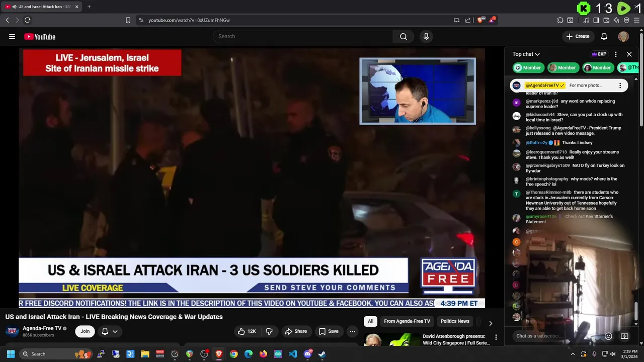644x362 pixels.
Task: Open the YouTube guide hamburger menu
Action: (x=12, y=36)
